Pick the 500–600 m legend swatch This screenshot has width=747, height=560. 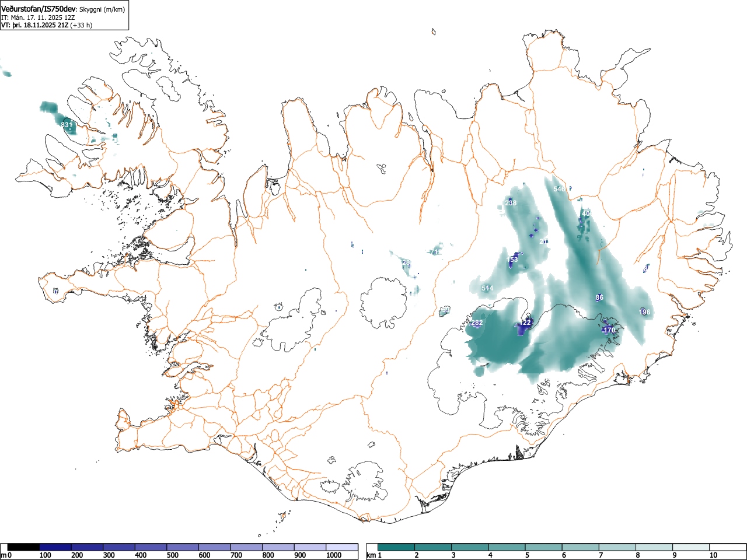coord(183,547)
